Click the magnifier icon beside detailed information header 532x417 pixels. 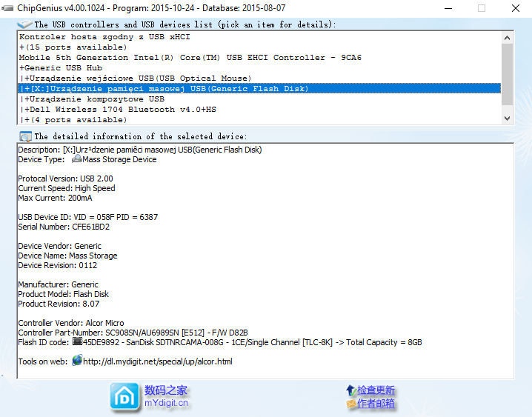[x=25, y=136]
